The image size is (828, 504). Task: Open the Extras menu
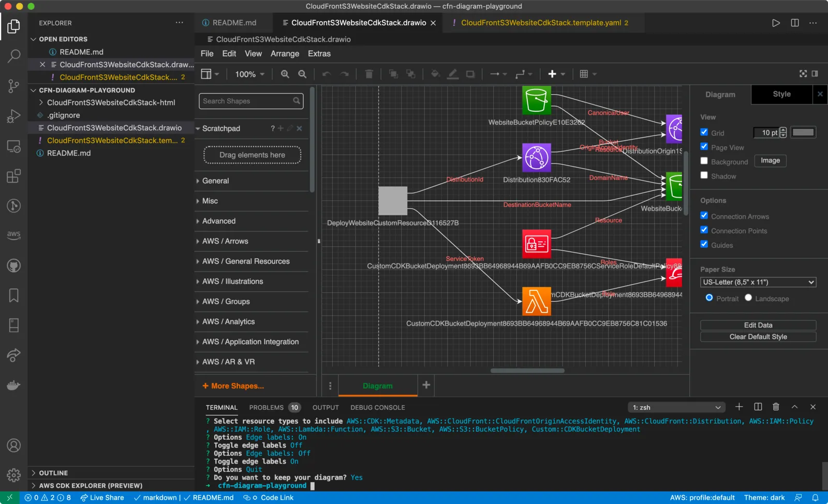319,53
